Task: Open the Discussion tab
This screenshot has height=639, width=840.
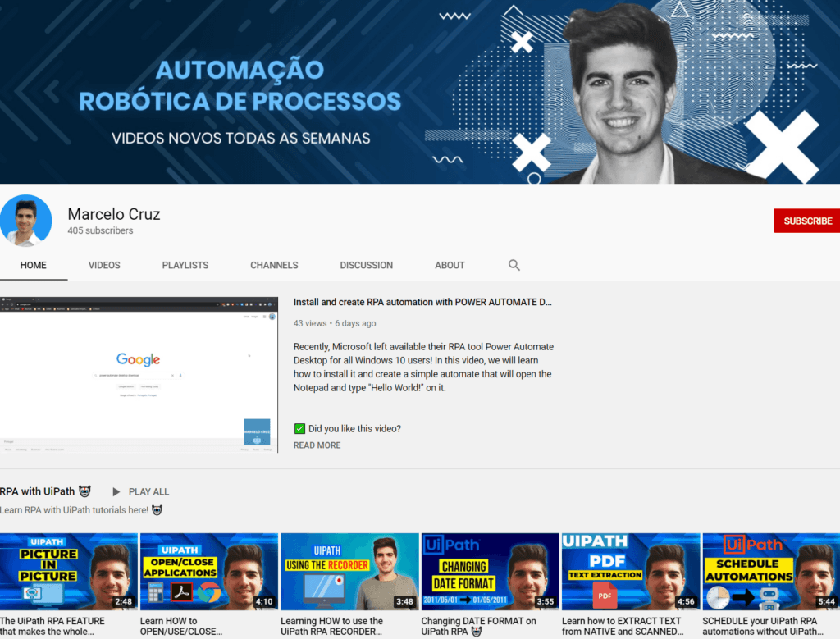Action: click(367, 265)
